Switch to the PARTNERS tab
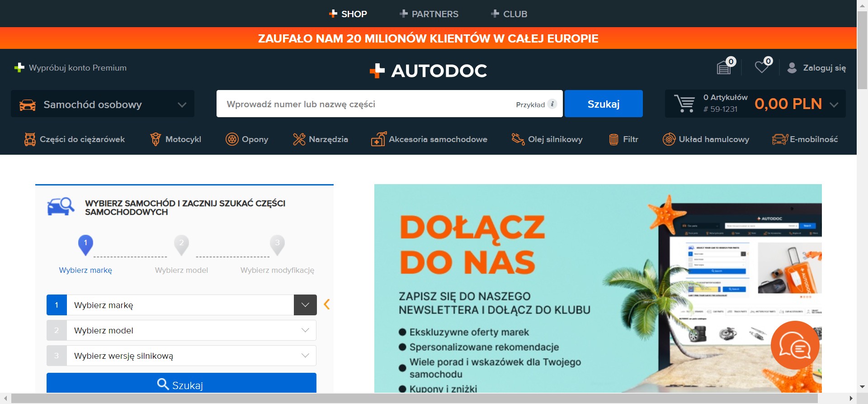 tap(429, 14)
